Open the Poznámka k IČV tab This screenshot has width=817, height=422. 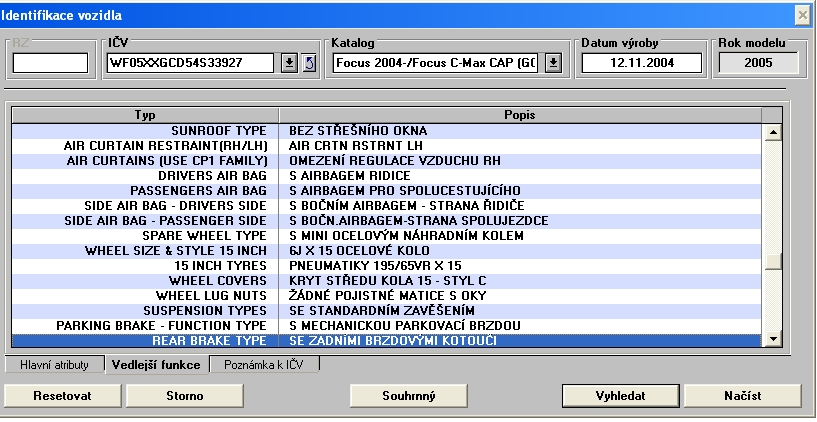(x=264, y=365)
